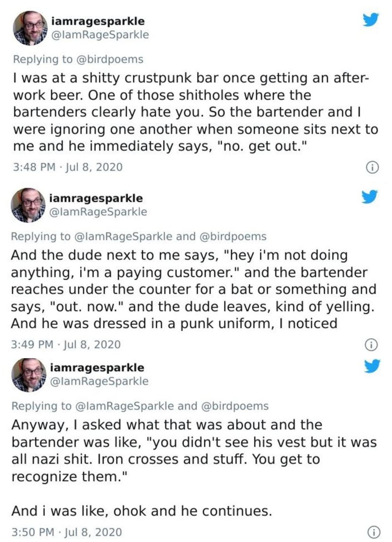
Task: Open @IamRageSparkle mention in third tweet's reply line
Action: [x=125, y=406]
